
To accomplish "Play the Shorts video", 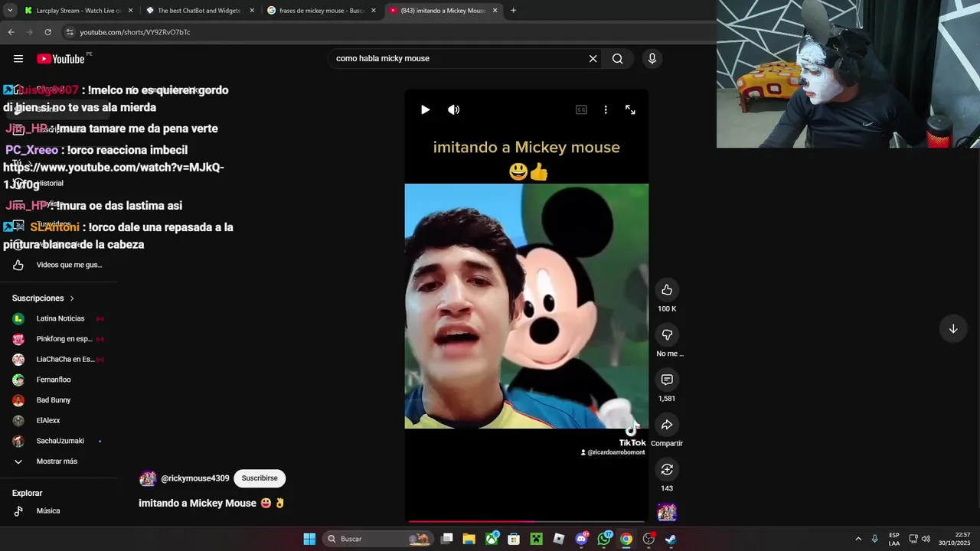I will (426, 109).
